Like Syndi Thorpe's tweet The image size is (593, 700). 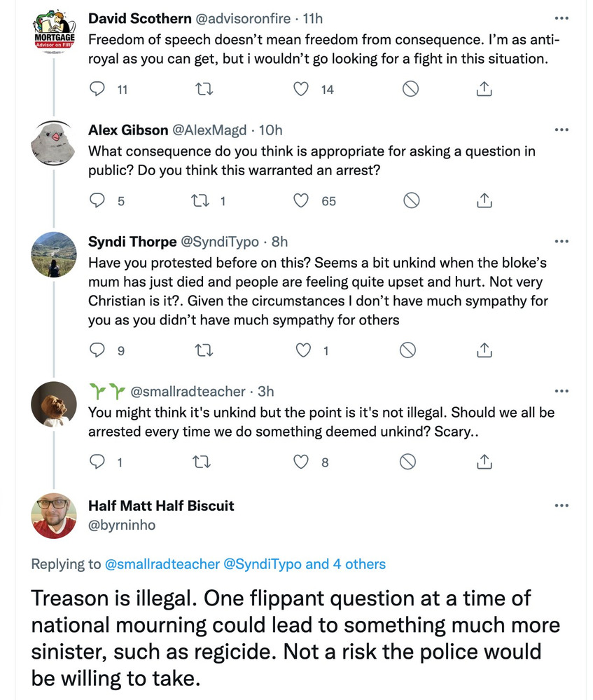pos(302,350)
